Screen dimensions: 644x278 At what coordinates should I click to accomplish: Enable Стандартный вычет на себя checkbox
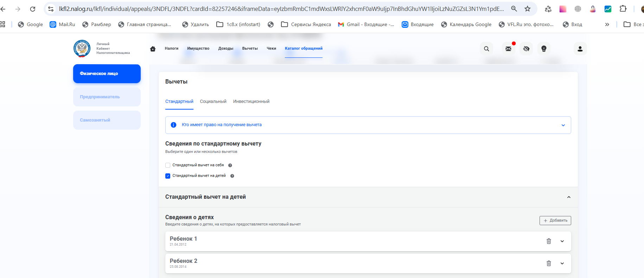(x=168, y=165)
